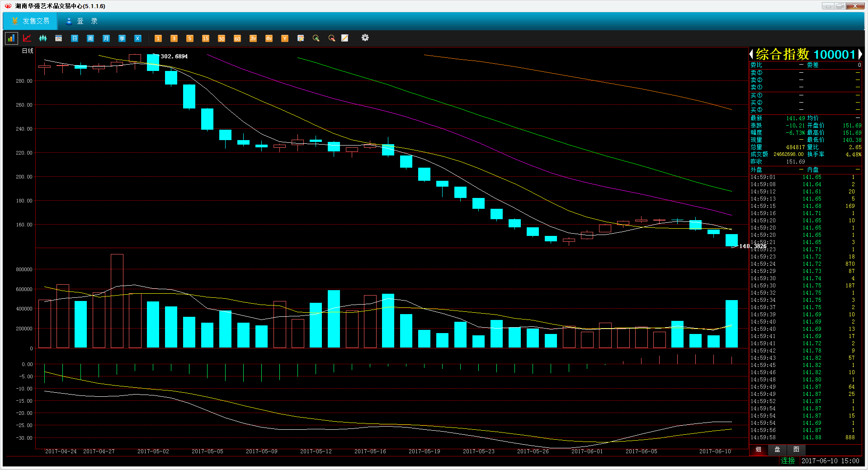Click the cyan candlestick chart icon
The height and width of the screenshot is (470, 868).
(43, 38)
